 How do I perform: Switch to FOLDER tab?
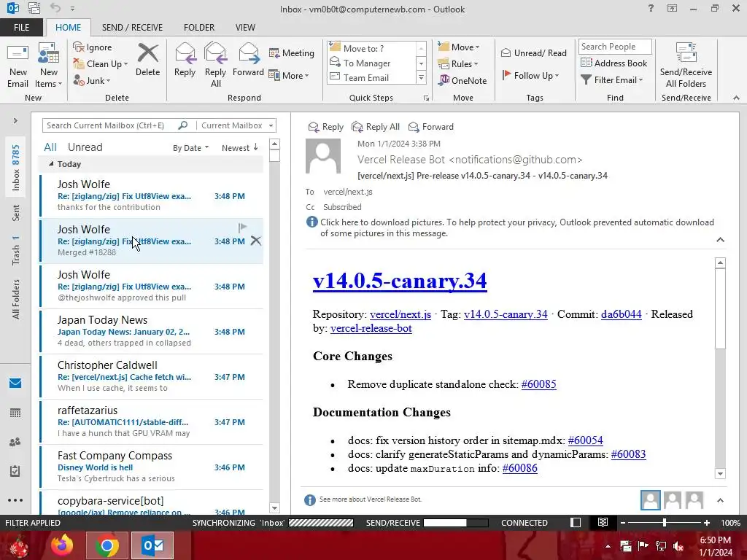pos(199,27)
